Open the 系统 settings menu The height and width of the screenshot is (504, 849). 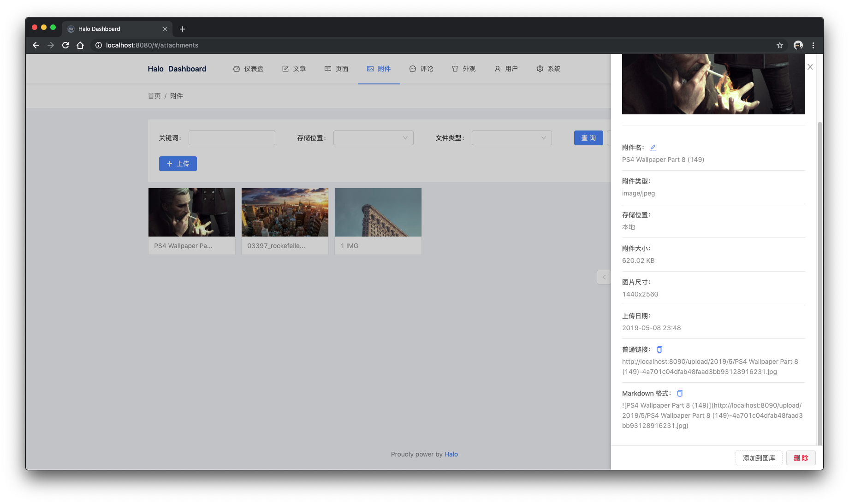pos(549,69)
